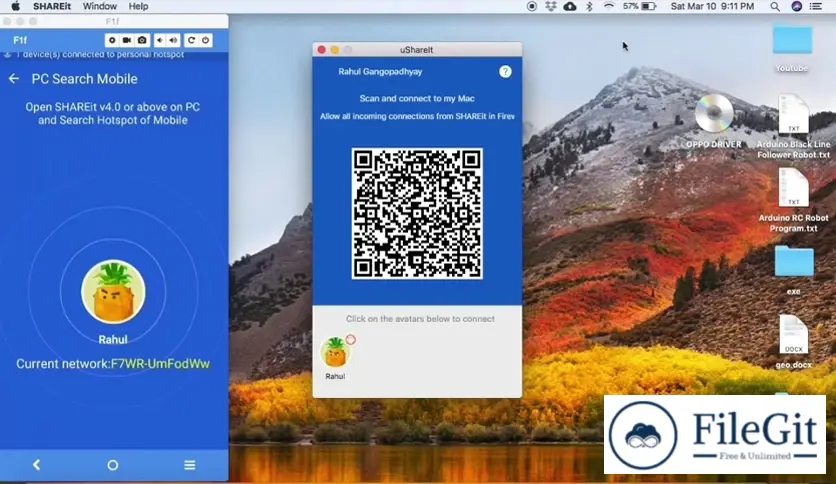Open the Dropbox menu bar icon

(x=550, y=6)
